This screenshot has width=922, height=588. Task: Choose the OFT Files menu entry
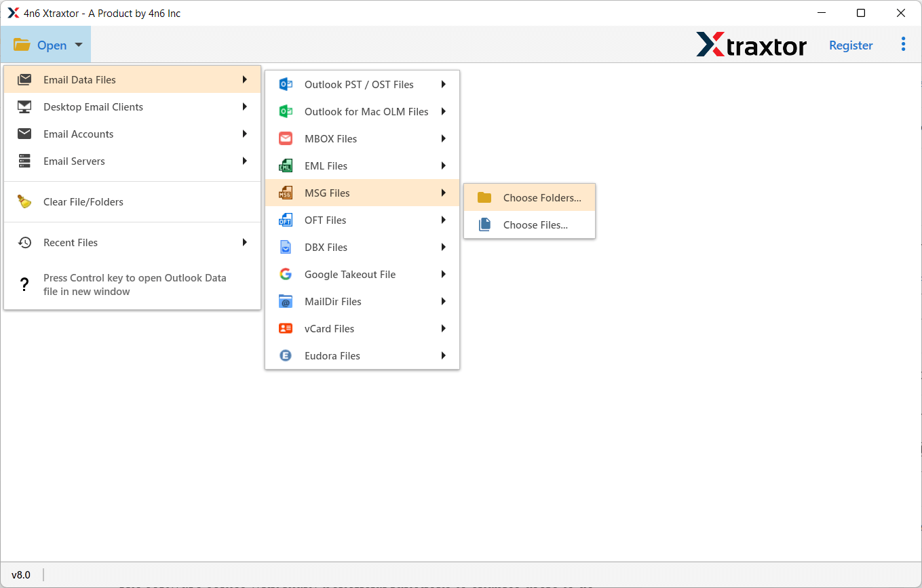pyautogui.click(x=362, y=220)
